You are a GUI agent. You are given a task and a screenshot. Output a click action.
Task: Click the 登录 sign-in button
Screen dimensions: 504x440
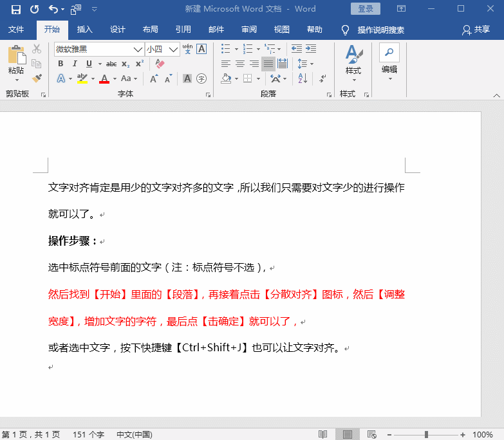click(x=365, y=9)
